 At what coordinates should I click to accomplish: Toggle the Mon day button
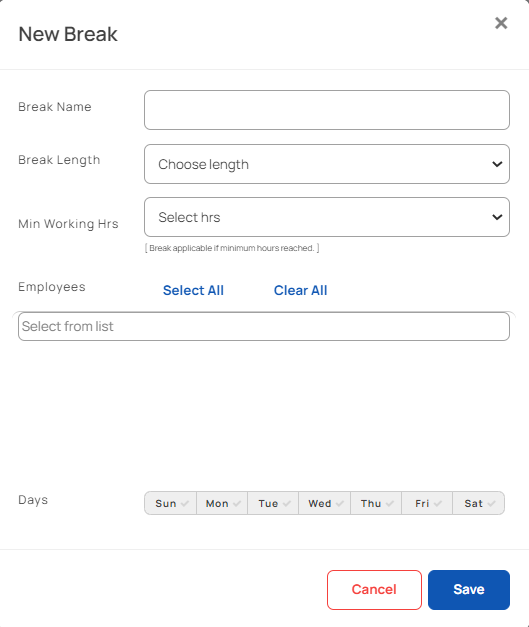(x=222, y=503)
